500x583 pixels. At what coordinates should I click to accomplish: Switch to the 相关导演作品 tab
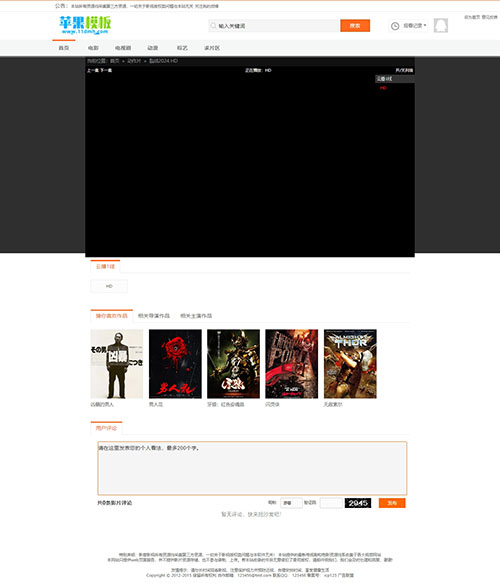154,316
